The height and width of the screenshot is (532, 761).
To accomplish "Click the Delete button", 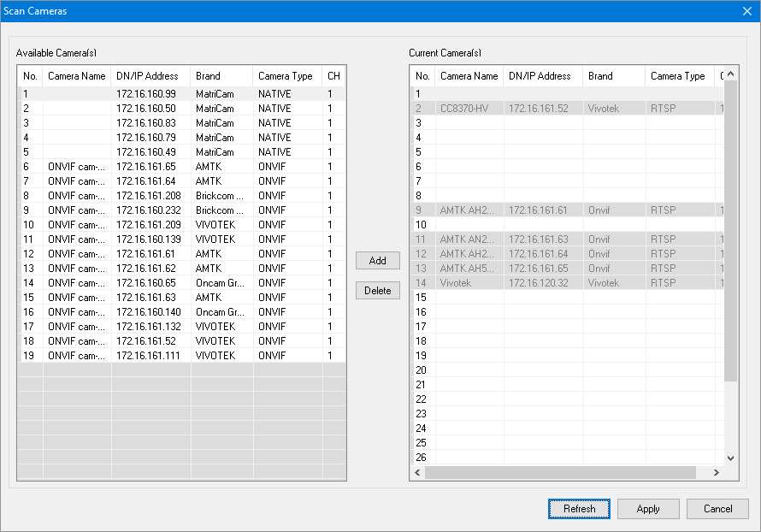I will [x=377, y=291].
